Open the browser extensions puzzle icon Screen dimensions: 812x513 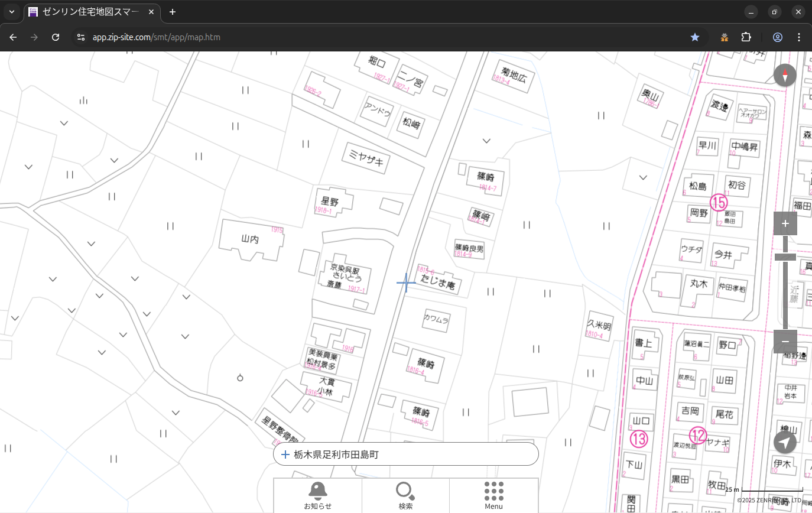746,37
